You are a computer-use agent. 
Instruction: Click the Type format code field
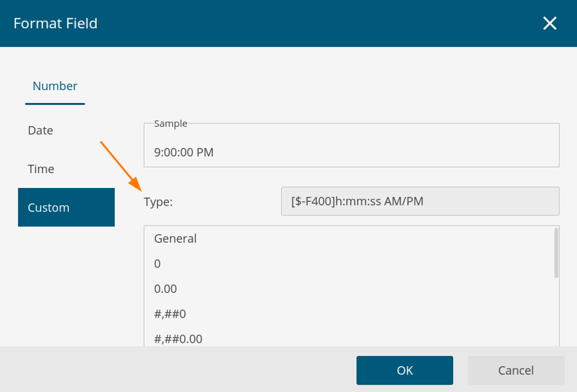pos(420,202)
